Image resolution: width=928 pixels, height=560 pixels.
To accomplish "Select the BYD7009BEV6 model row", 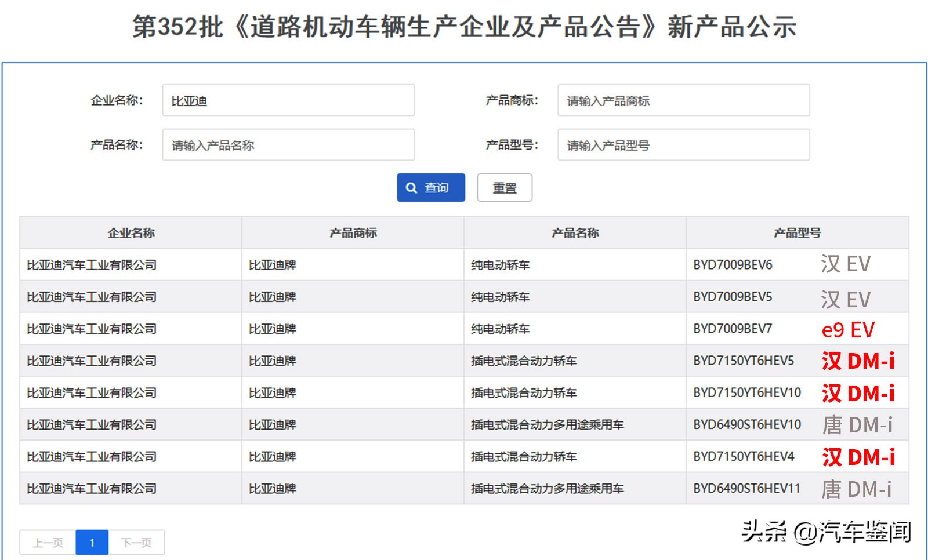I will [x=733, y=265].
